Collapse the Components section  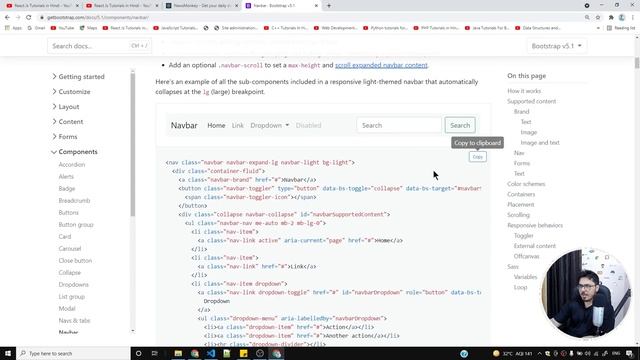tap(75, 151)
